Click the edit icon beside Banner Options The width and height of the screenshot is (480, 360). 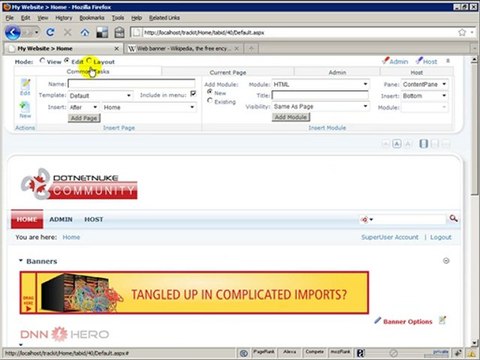442,320
